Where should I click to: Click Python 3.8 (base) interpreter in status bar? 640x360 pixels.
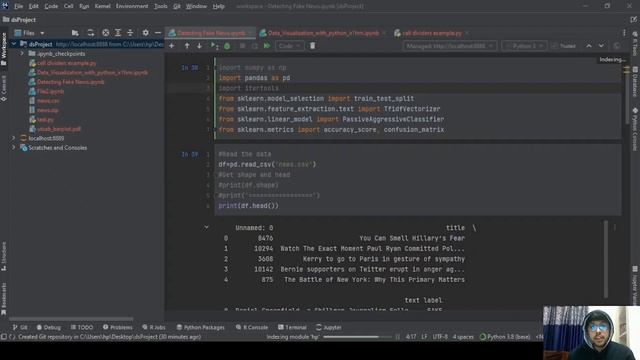point(505,337)
